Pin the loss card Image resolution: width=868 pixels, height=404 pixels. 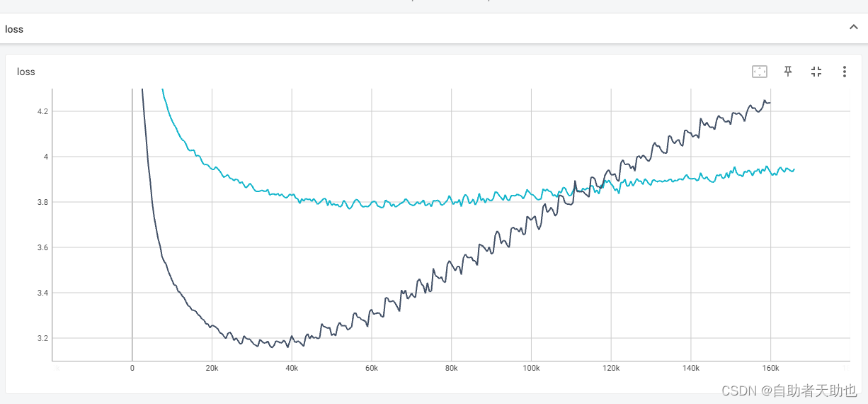[787, 72]
